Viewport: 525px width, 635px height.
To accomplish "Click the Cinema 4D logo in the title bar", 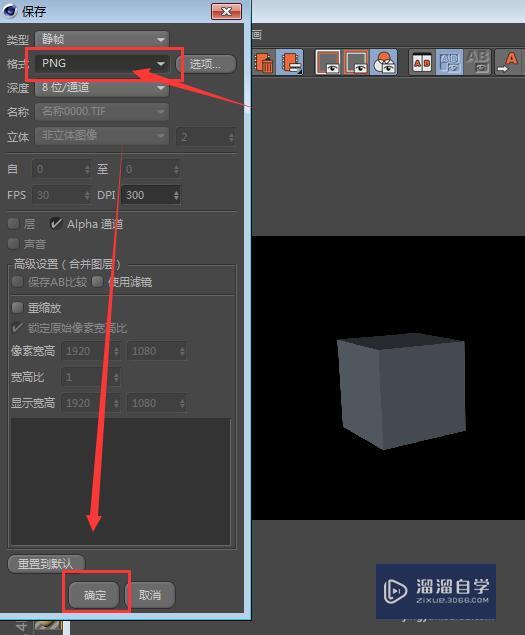I will click(x=10, y=11).
